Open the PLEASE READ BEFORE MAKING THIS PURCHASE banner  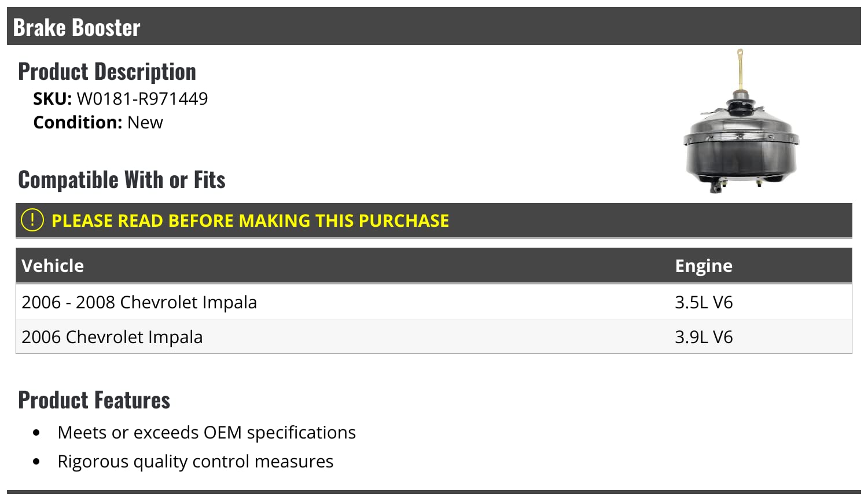[433, 220]
